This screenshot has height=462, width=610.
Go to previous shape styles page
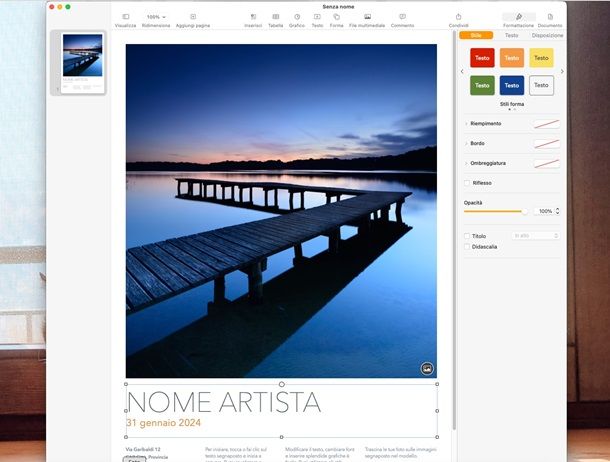point(462,72)
